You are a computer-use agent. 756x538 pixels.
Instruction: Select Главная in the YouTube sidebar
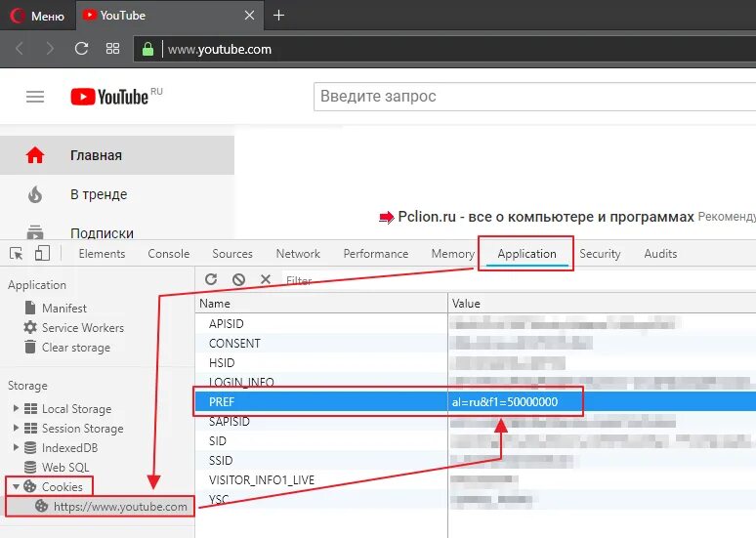(x=116, y=155)
